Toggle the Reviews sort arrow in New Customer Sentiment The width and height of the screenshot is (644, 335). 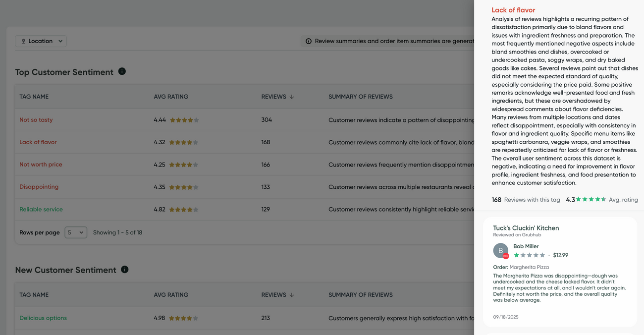point(291,294)
